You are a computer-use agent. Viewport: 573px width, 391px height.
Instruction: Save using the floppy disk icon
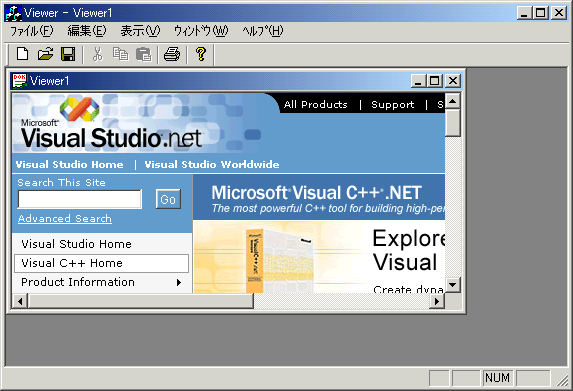pyautogui.click(x=68, y=54)
